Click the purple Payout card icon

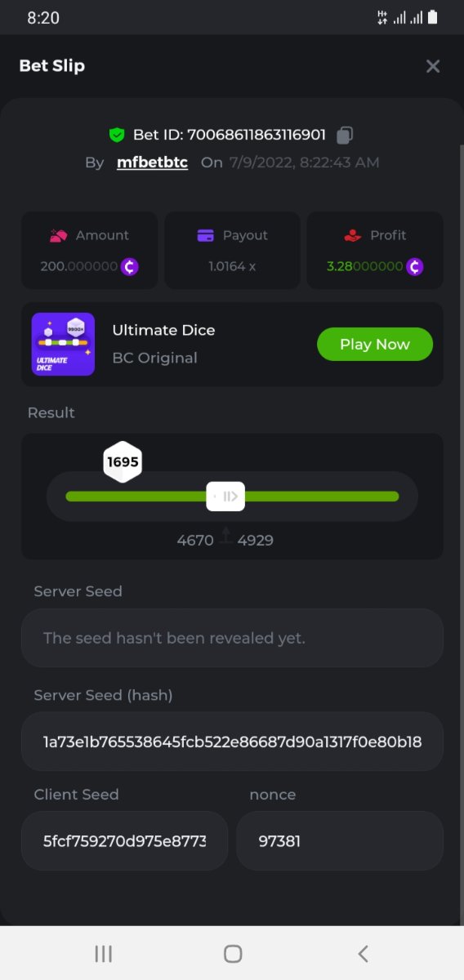click(x=206, y=235)
